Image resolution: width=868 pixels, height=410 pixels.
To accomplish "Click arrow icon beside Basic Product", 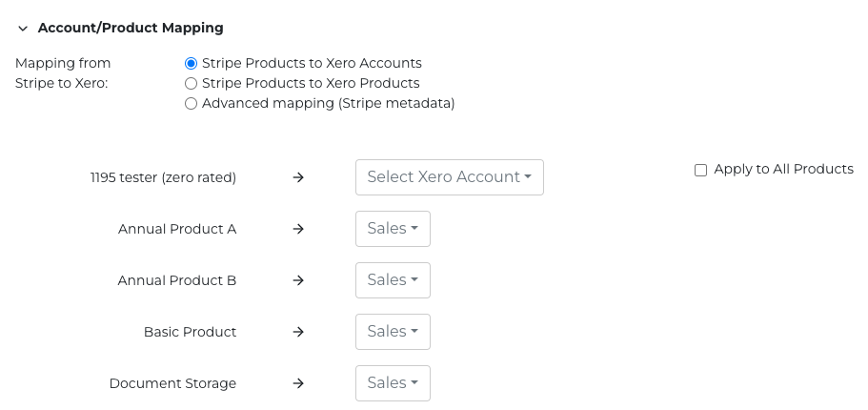I will [298, 332].
